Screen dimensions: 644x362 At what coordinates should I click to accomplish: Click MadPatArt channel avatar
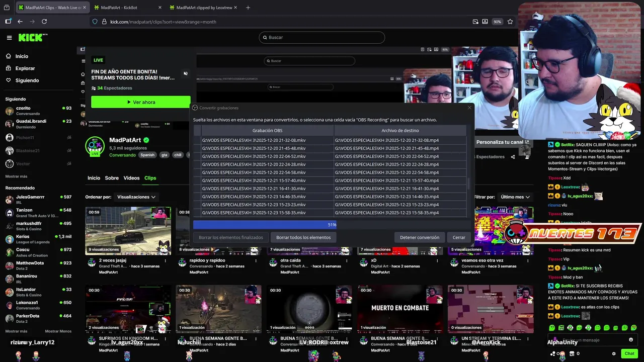95,147
